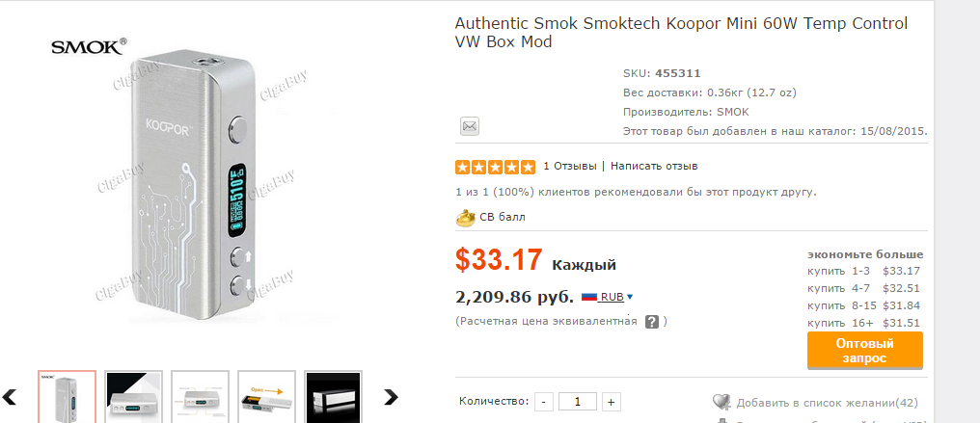Click the quantity input field
Image resolution: width=980 pixels, height=423 pixels.
578,402
